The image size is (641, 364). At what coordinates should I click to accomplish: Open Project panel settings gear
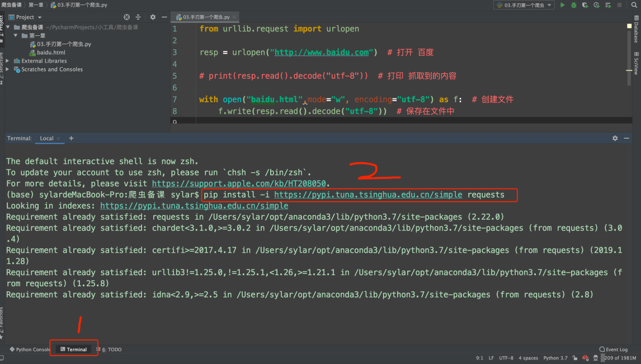pos(153,17)
